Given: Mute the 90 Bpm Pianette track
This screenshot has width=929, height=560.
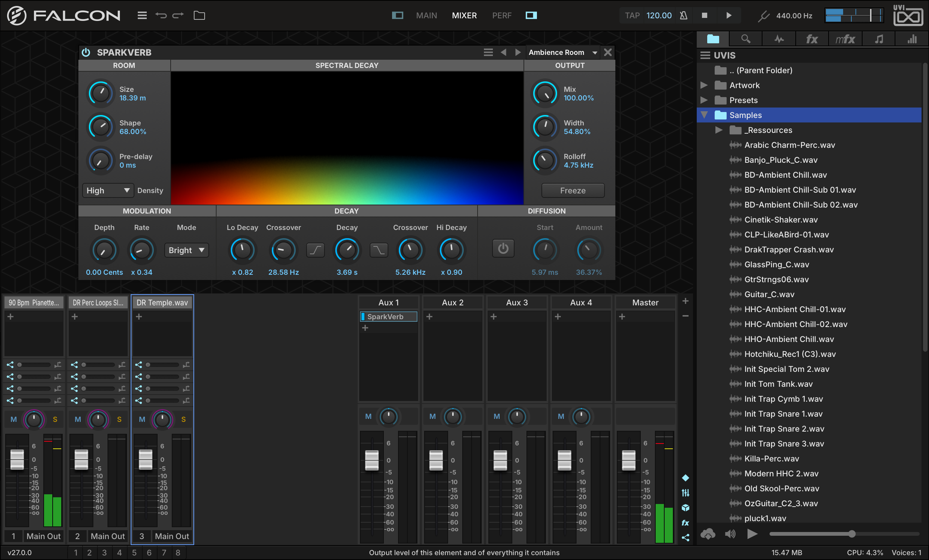Looking at the screenshot, I should tap(13, 419).
